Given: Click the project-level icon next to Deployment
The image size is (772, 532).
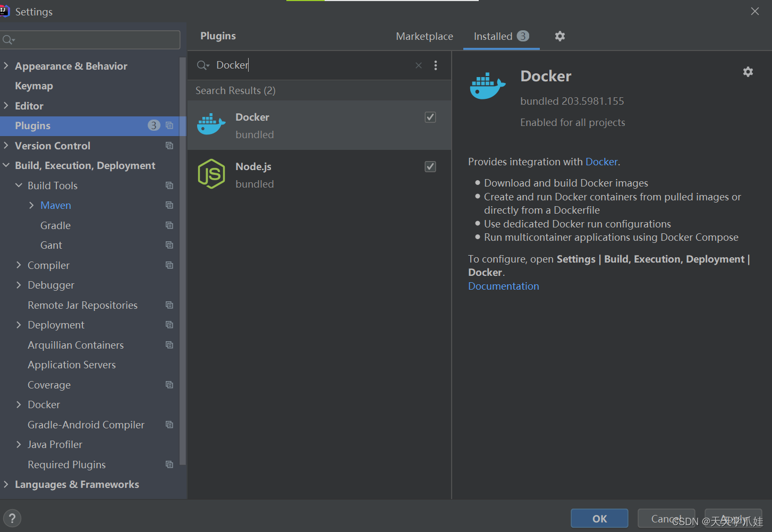Looking at the screenshot, I should click(x=169, y=325).
